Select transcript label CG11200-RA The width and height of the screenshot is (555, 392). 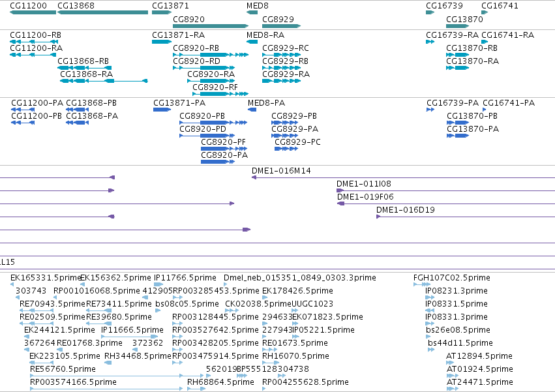click(36, 48)
